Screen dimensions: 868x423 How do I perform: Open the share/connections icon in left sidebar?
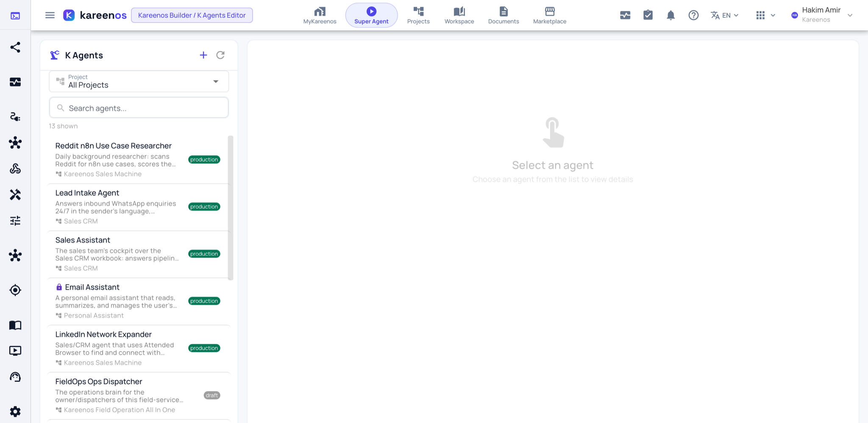pyautogui.click(x=15, y=47)
